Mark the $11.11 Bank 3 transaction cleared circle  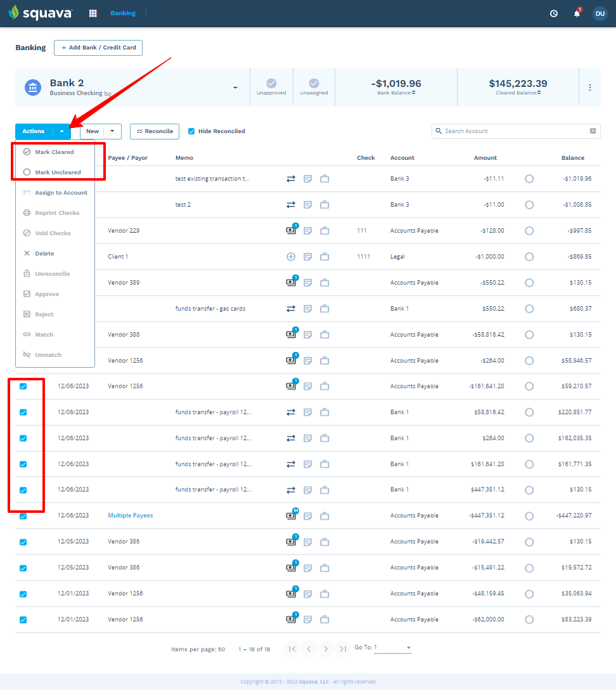pos(529,179)
